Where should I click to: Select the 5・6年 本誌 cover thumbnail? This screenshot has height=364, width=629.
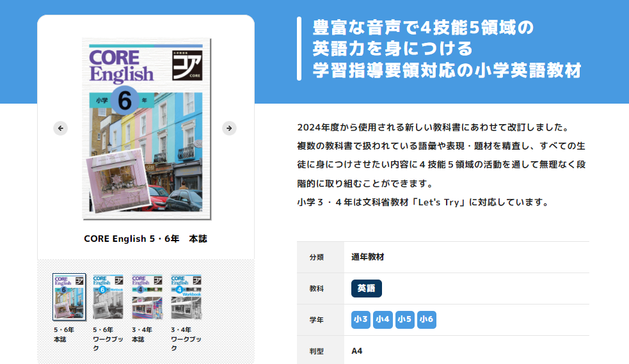point(69,297)
